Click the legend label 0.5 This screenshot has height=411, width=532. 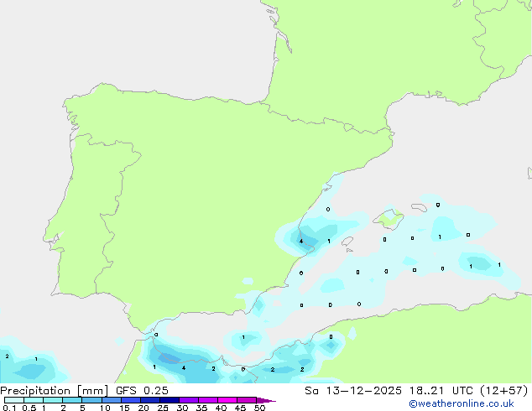pyautogui.click(x=29, y=408)
